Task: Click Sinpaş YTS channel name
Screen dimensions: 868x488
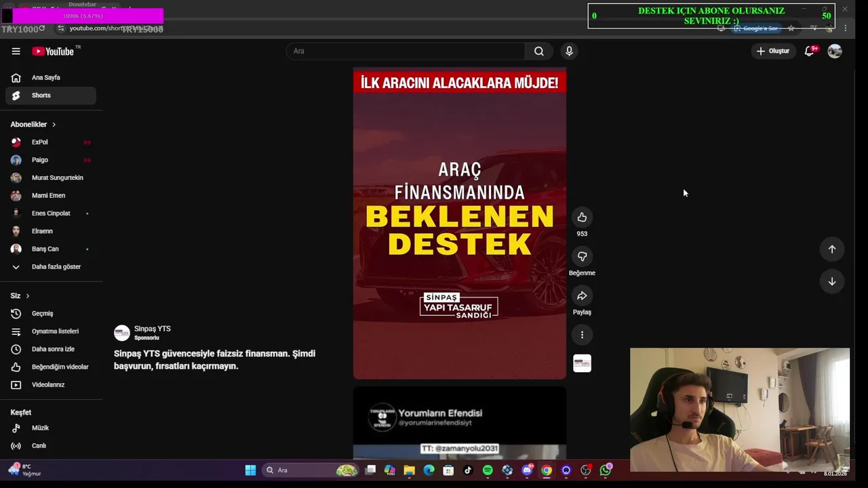Action: point(152,329)
